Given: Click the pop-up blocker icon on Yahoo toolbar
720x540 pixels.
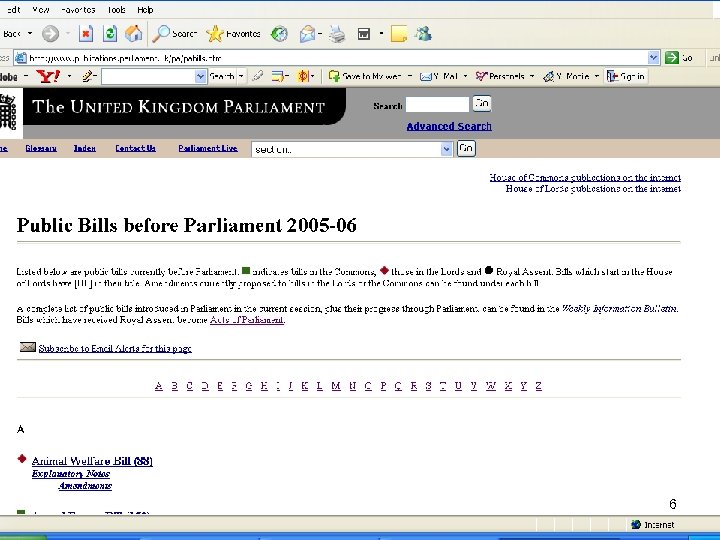Looking at the screenshot, I should click(x=278, y=76).
